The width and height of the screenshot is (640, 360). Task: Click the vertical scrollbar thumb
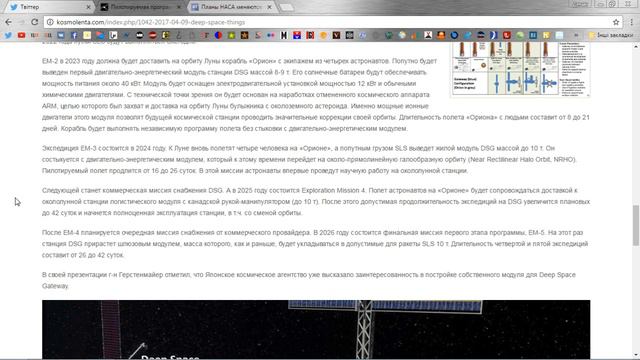tap(636, 225)
